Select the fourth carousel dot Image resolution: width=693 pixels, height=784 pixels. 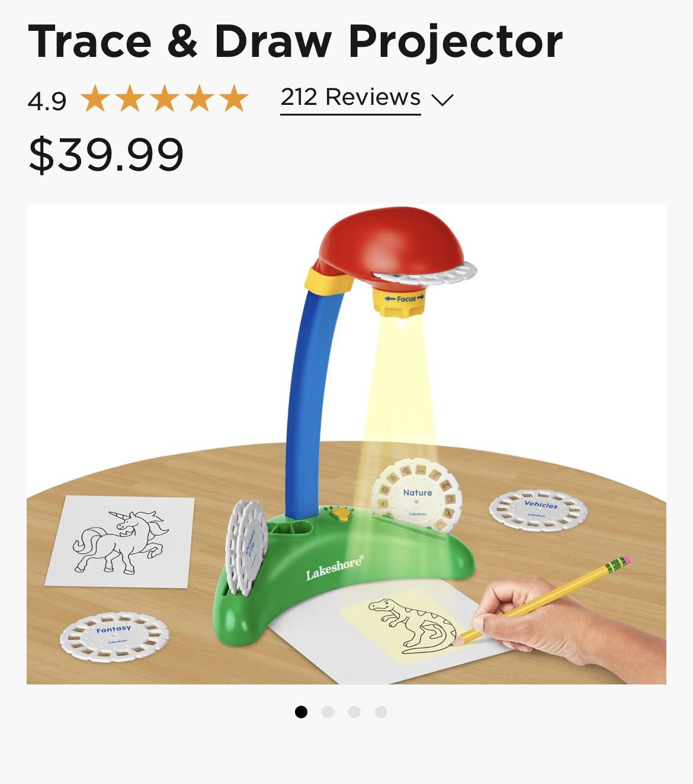pyautogui.click(x=381, y=712)
